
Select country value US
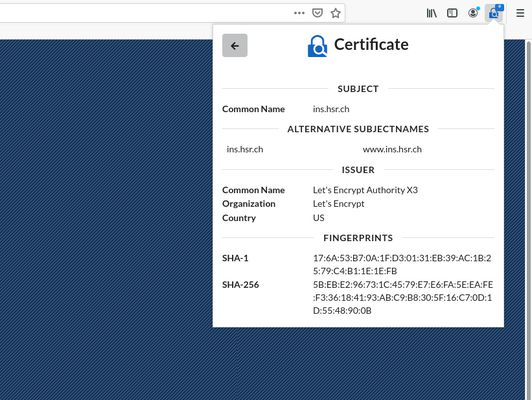click(318, 218)
